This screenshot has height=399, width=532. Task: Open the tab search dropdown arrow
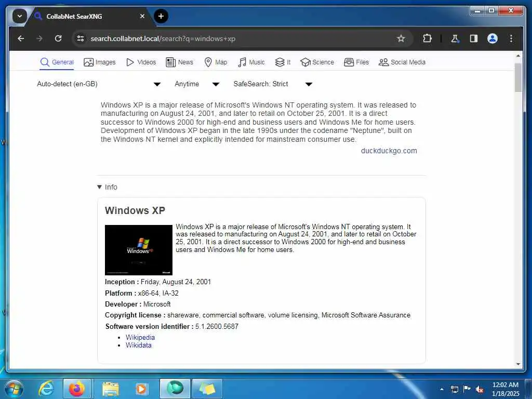[x=20, y=16]
